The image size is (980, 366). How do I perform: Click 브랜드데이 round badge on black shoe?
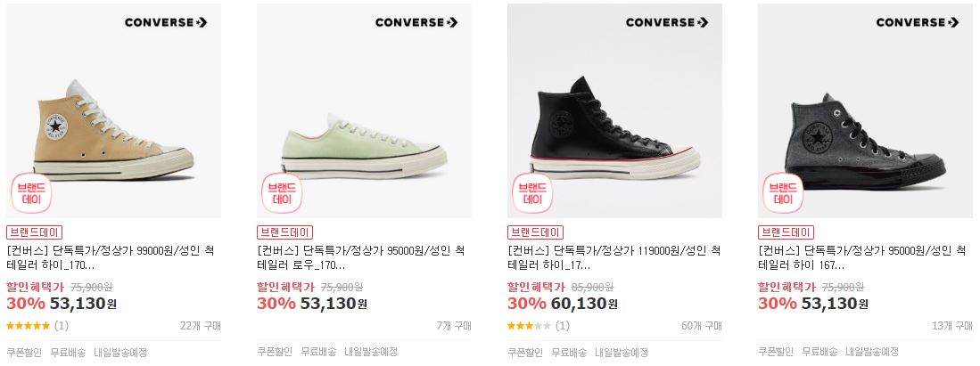[532, 193]
